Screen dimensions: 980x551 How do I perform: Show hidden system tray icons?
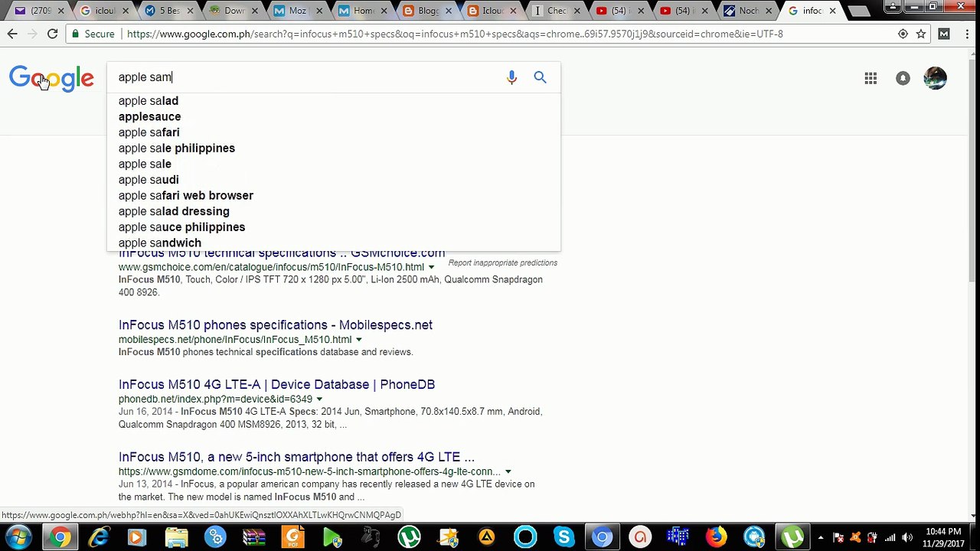coord(821,537)
